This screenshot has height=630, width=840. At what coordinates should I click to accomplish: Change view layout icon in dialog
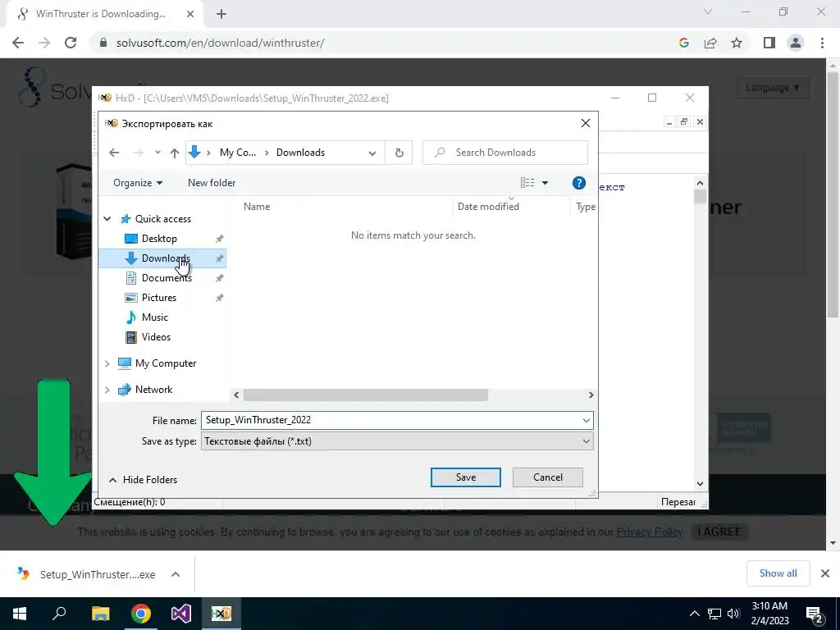click(527, 183)
